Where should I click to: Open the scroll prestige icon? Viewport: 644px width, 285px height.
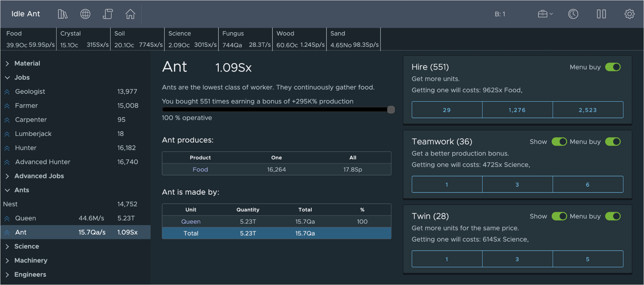(x=108, y=14)
